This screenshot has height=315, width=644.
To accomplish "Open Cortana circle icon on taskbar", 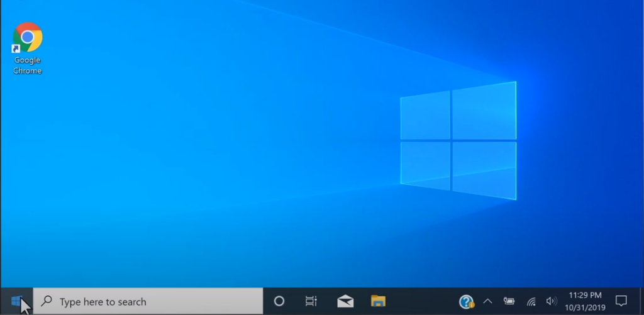I will (x=279, y=301).
